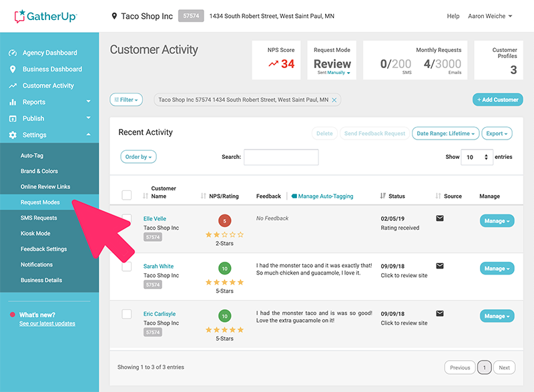The height and width of the screenshot is (392, 534).
Task: Open Manage dropdown for Eric Carlisyle
Action: tap(497, 316)
